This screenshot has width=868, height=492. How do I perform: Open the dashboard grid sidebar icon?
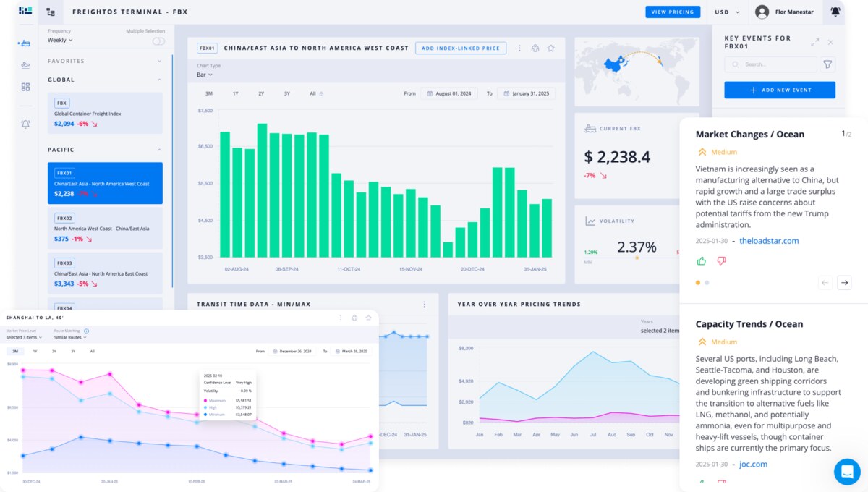coord(26,87)
